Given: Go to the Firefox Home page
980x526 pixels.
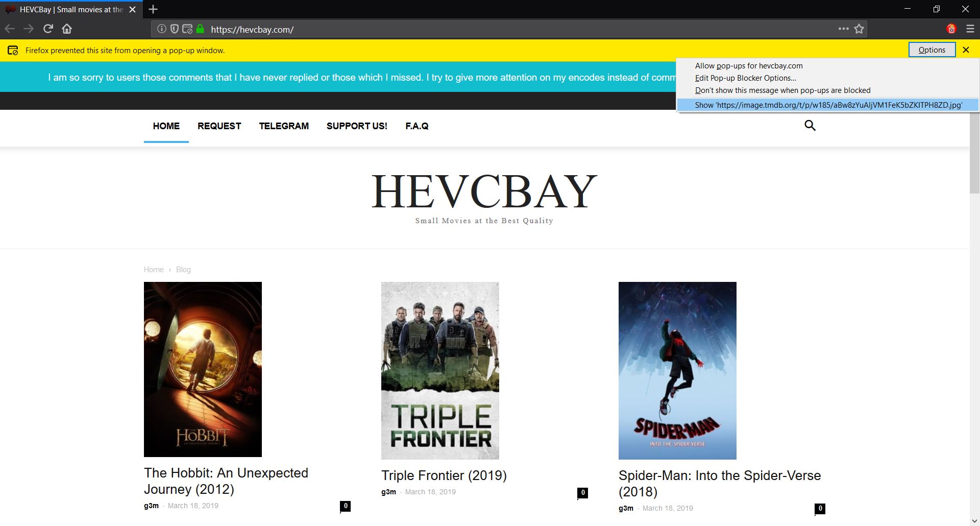Looking at the screenshot, I should 67,29.
